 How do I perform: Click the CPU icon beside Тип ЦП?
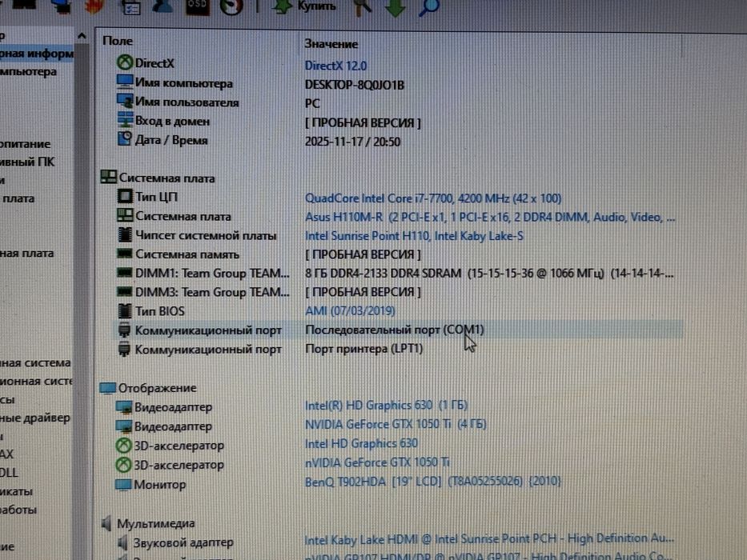pos(125,196)
